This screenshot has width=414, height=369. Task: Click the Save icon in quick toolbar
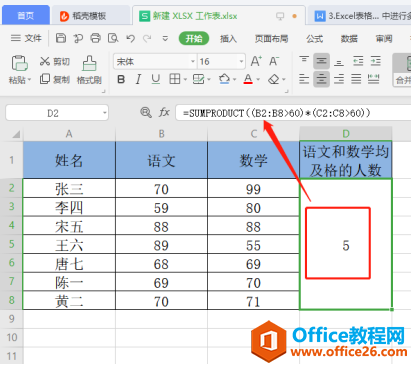point(61,38)
